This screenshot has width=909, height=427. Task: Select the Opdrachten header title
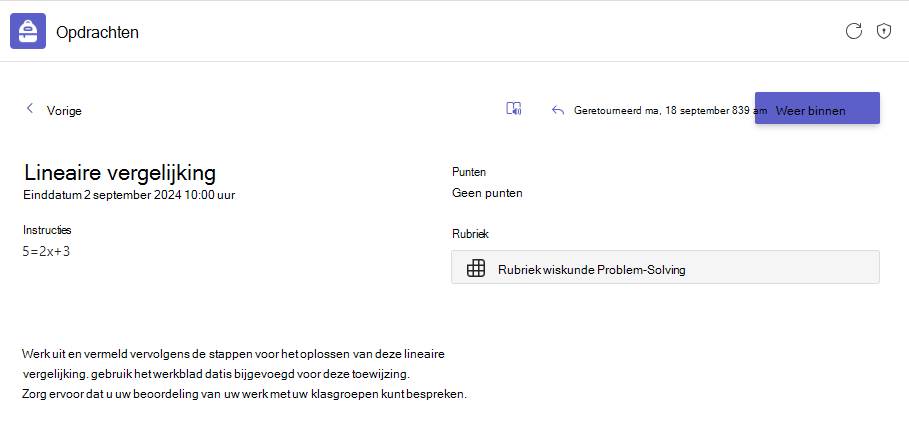[97, 32]
